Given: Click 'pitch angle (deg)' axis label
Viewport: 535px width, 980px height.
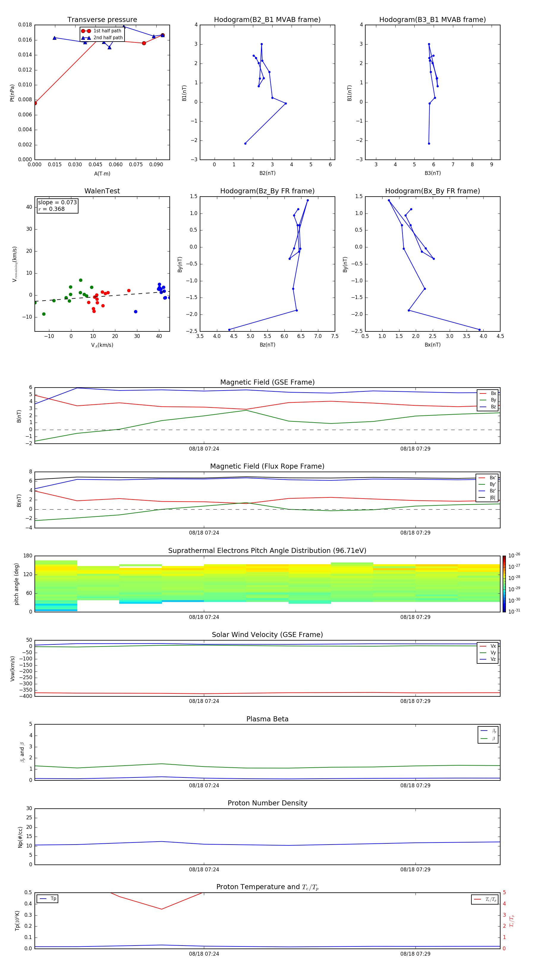Looking at the screenshot, I should [x=17, y=584].
